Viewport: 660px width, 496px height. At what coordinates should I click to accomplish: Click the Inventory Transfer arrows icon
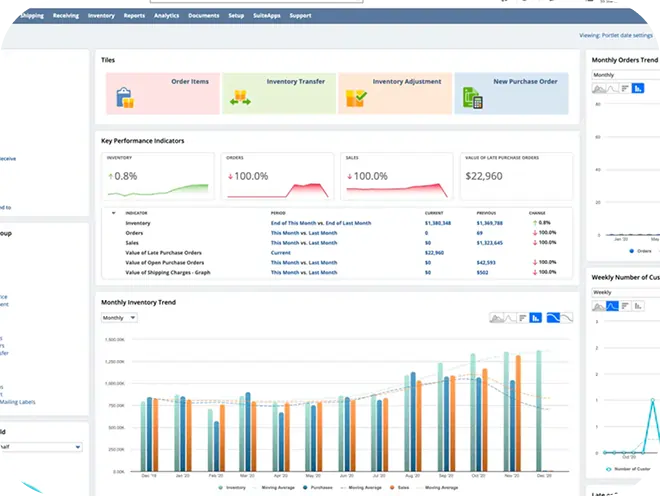click(240, 98)
